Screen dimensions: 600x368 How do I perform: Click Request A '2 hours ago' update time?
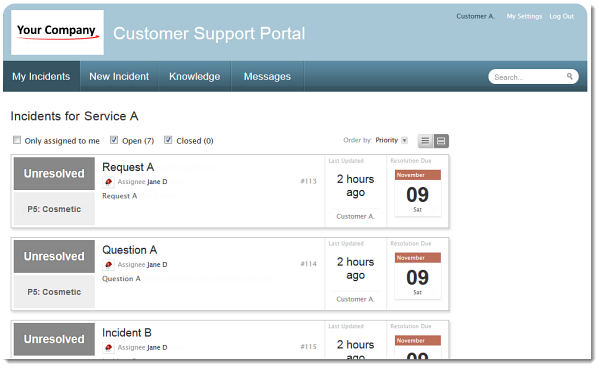click(355, 186)
